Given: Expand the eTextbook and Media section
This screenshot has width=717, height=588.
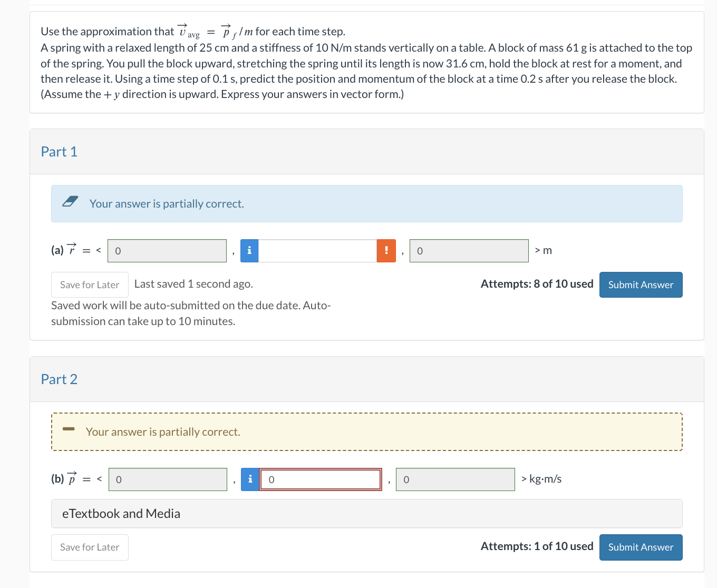Looking at the screenshot, I should click(x=121, y=513).
